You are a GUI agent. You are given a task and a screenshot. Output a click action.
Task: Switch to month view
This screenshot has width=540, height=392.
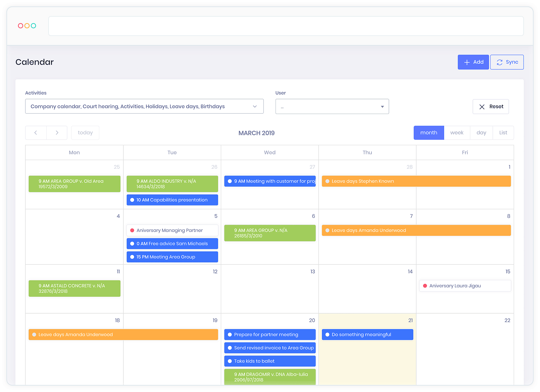tap(429, 133)
